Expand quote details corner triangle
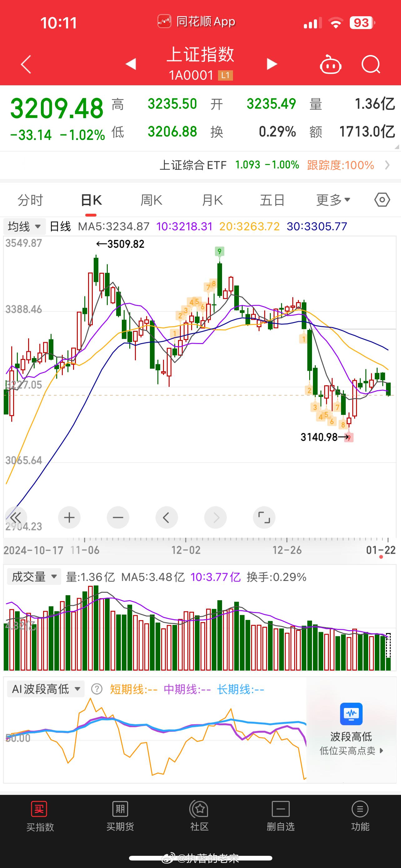 coord(397,147)
